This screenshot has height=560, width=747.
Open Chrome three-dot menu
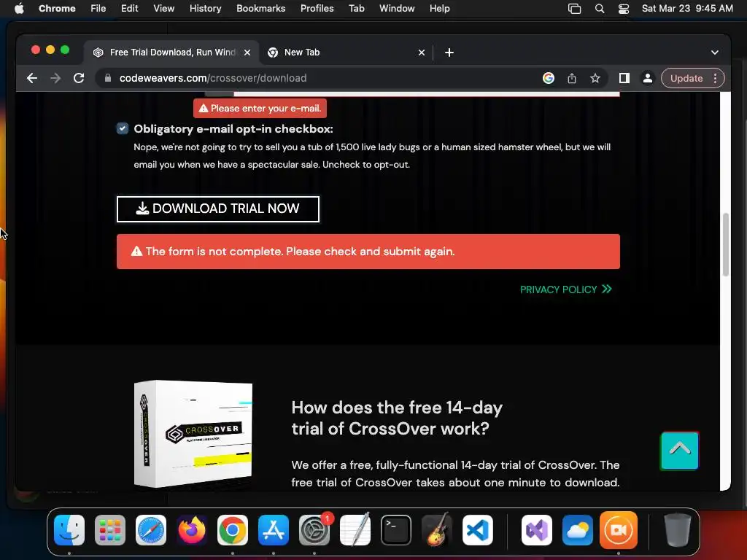pyautogui.click(x=715, y=78)
